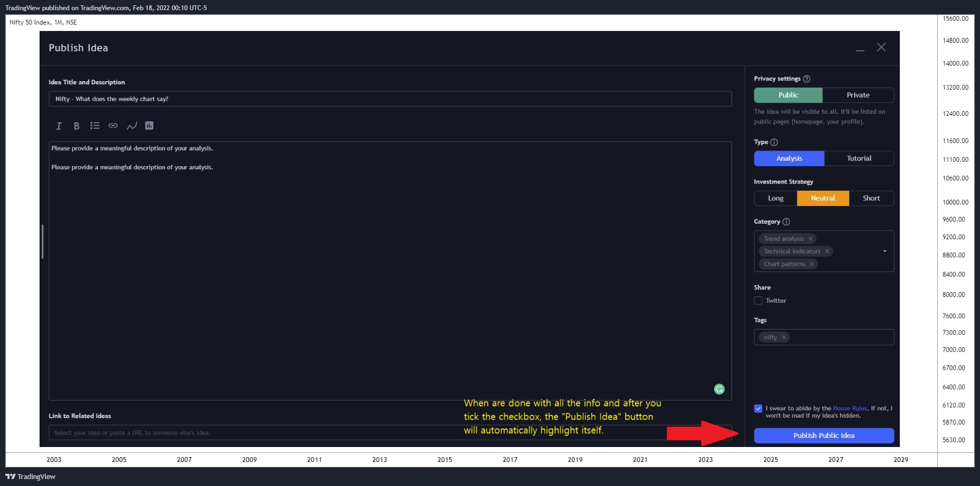980x486 pixels.
Task: Choose Neutral investment strategy
Action: point(823,198)
